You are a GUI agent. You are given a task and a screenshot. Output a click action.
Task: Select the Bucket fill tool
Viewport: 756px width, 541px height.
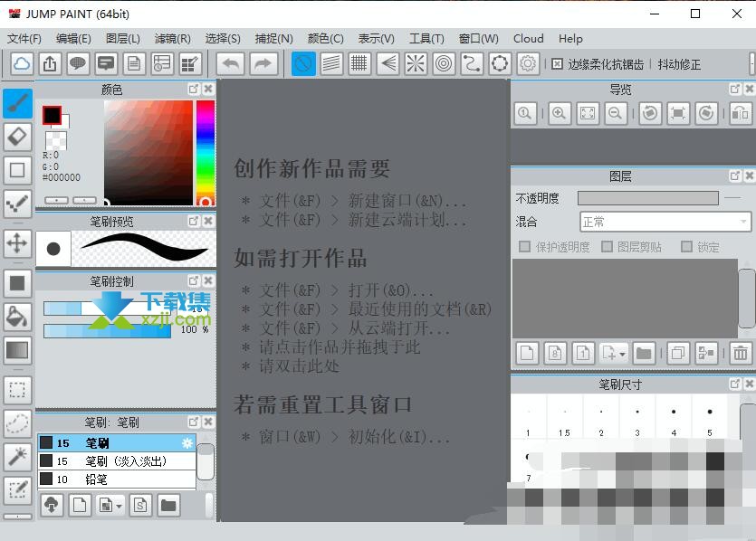[18, 317]
